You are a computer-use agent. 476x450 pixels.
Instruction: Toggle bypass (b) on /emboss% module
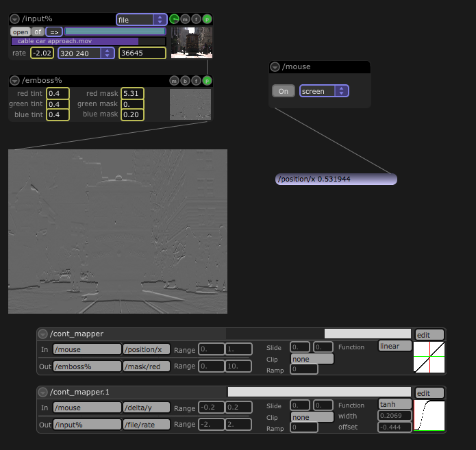click(186, 81)
